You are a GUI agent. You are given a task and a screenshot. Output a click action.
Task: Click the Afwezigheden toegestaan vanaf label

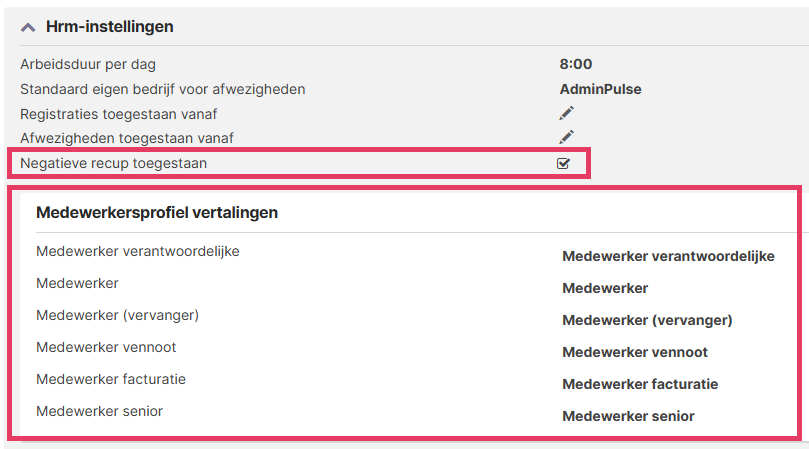pos(127,137)
